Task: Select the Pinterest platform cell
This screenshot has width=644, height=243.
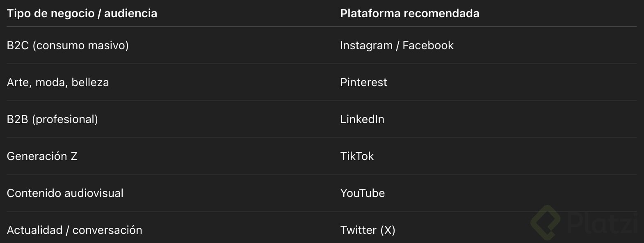Action: tap(363, 82)
